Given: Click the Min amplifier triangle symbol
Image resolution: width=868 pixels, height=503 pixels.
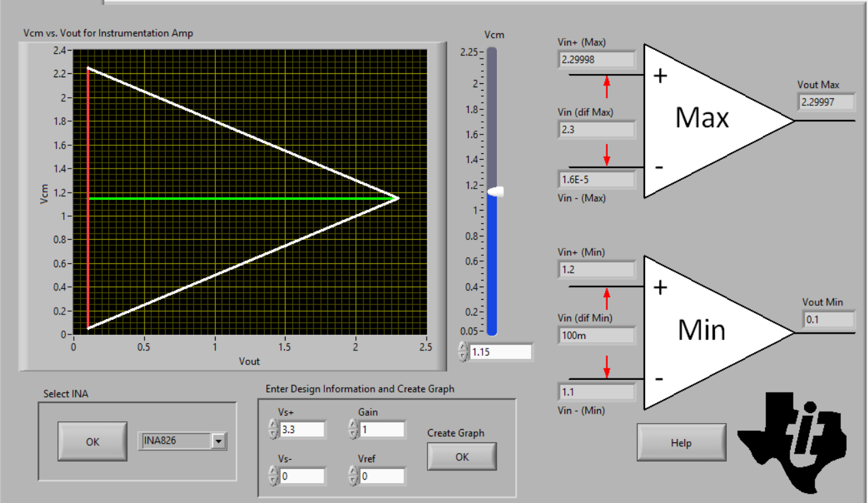Looking at the screenshot, I should [x=702, y=332].
